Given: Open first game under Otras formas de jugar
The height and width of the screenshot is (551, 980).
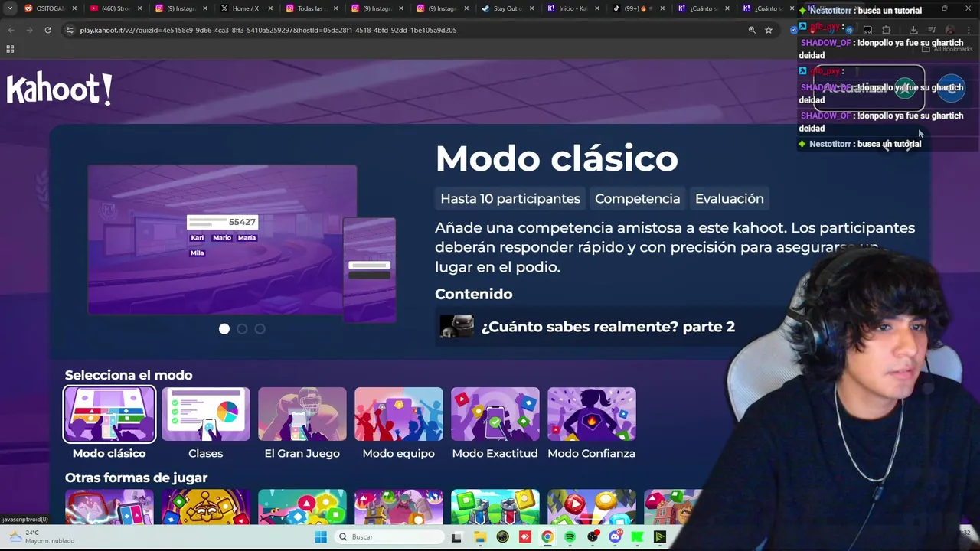Looking at the screenshot, I should coord(109,507).
